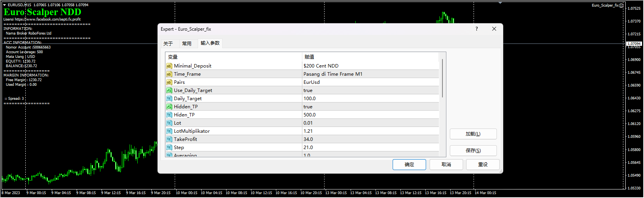Viewport: 644px width, 198px height.
Task: Click the string icon beside Pairs
Action: [169, 82]
